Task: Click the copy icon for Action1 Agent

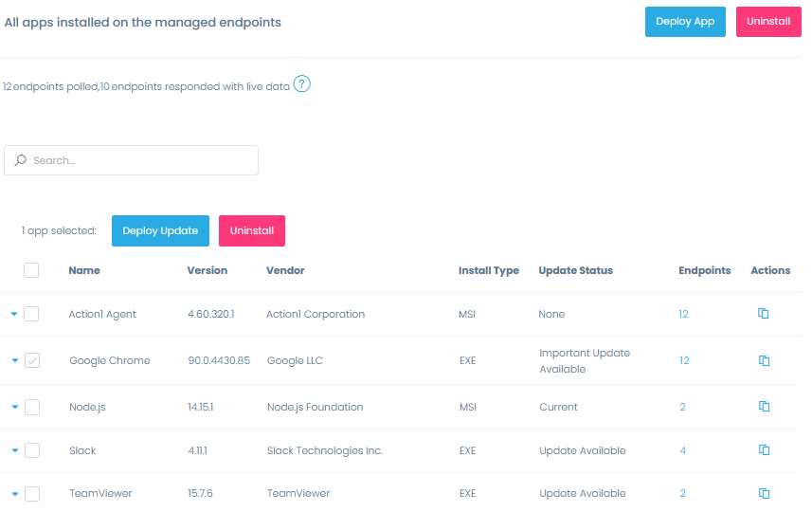Action: 764,314
